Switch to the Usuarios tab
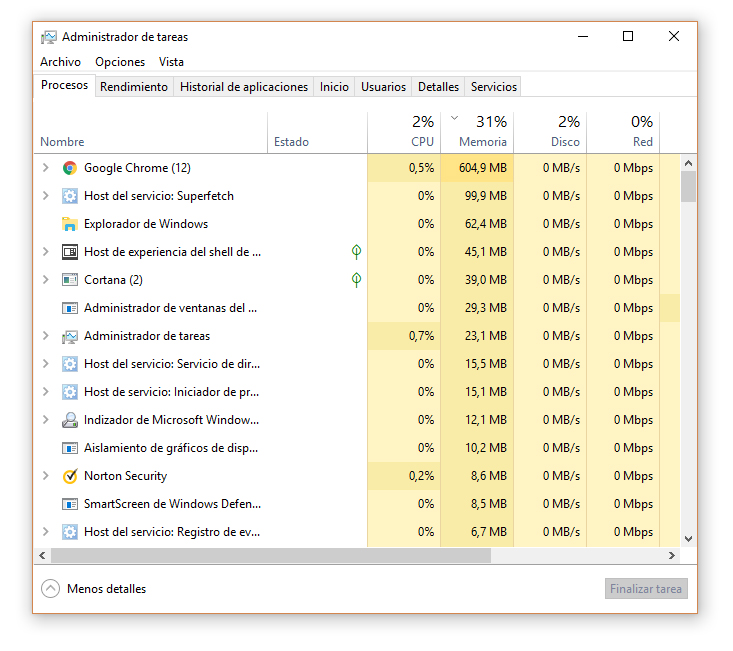Image resolution: width=733 pixels, height=651 pixels. tap(383, 87)
